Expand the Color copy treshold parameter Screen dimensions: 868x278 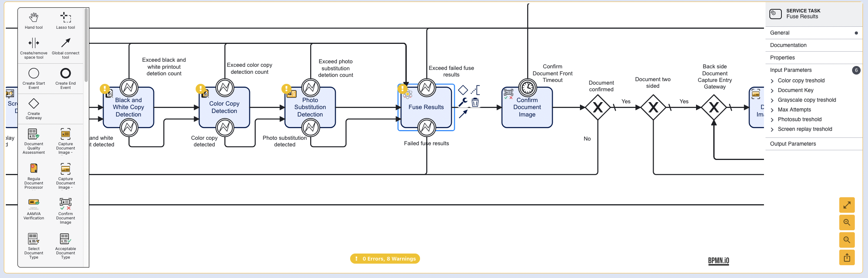coord(772,81)
